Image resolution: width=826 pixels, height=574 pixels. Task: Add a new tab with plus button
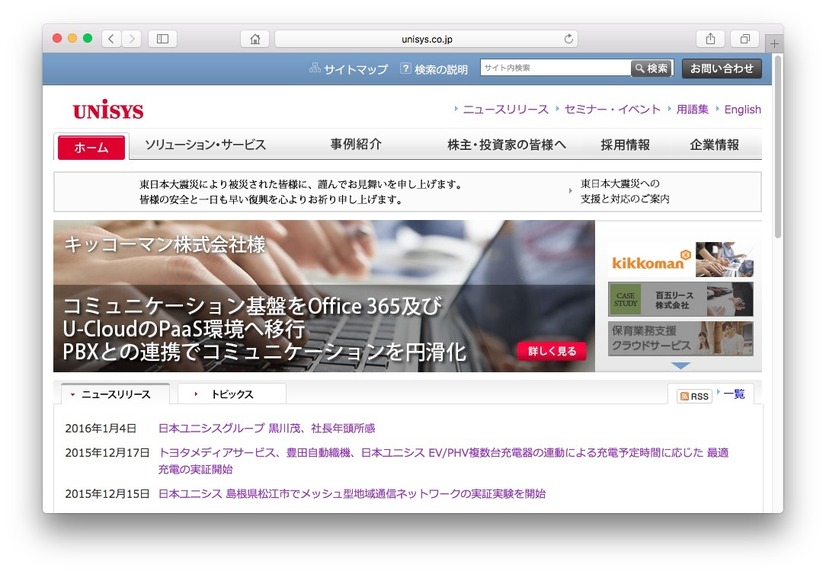click(x=774, y=43)
